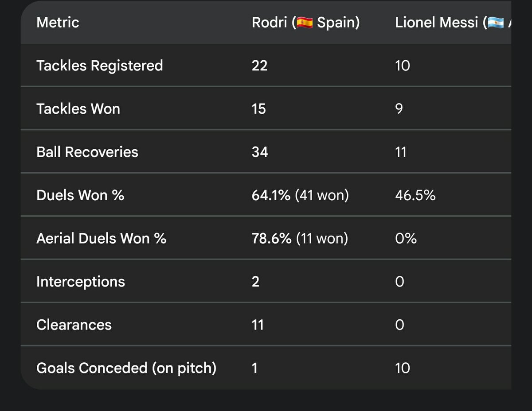532x411 pixels.
Task: Click Rodri's Tackles Won value 15
Action: click(259, 109)
